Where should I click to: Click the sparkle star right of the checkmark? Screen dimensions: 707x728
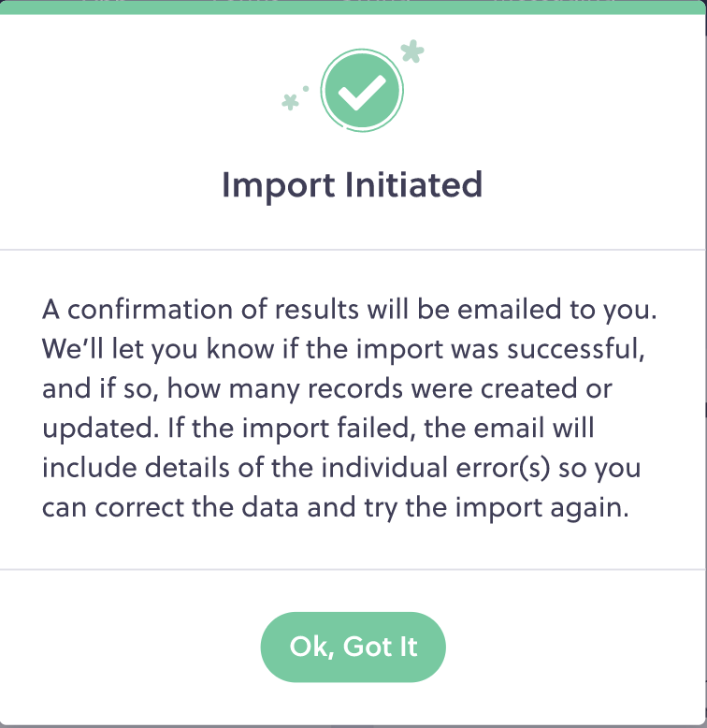click(x=411, y=51)
